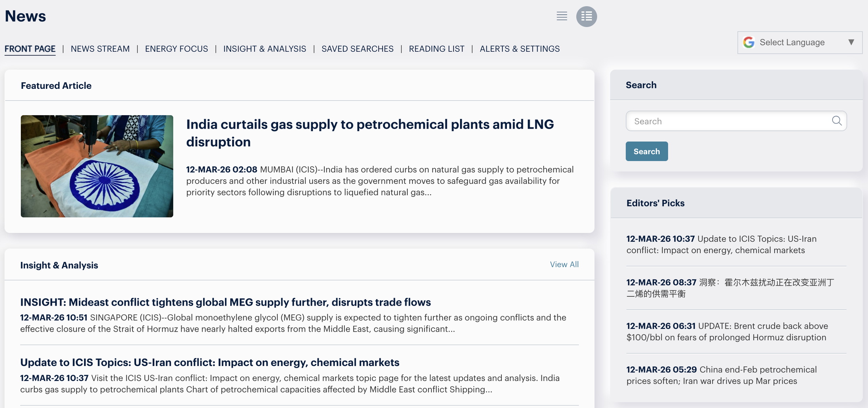The width and height of the screenshot is (868, 408).
Task: Click View All in Insight & Analysis
Action: pos(564,264)
